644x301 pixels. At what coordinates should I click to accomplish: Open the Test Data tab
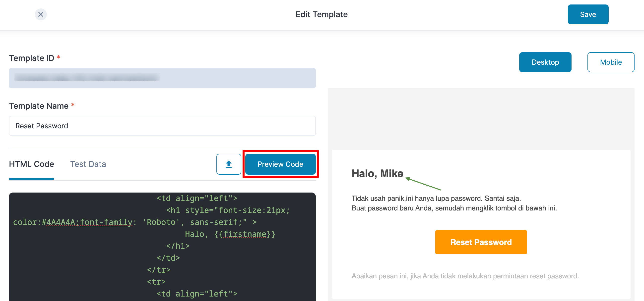point(88,164)
